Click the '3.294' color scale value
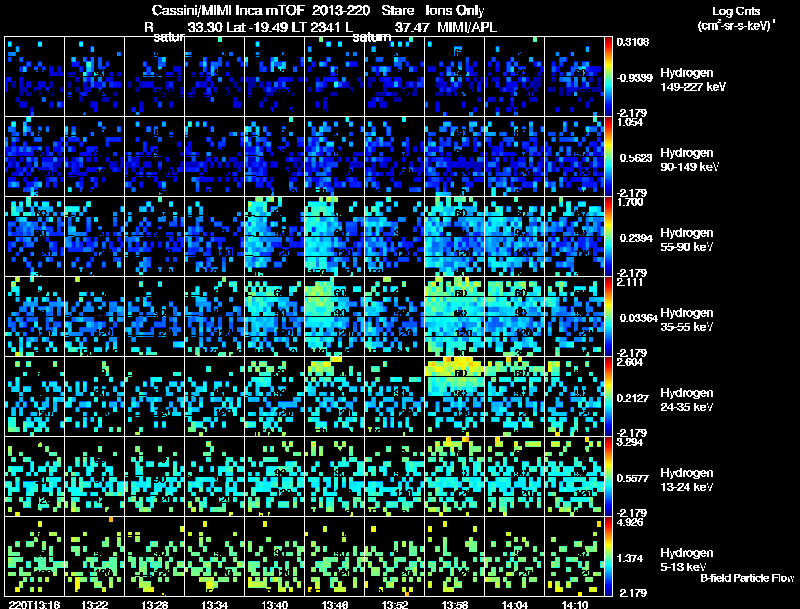This screenshot has width=800, height=609. [630, 442]
